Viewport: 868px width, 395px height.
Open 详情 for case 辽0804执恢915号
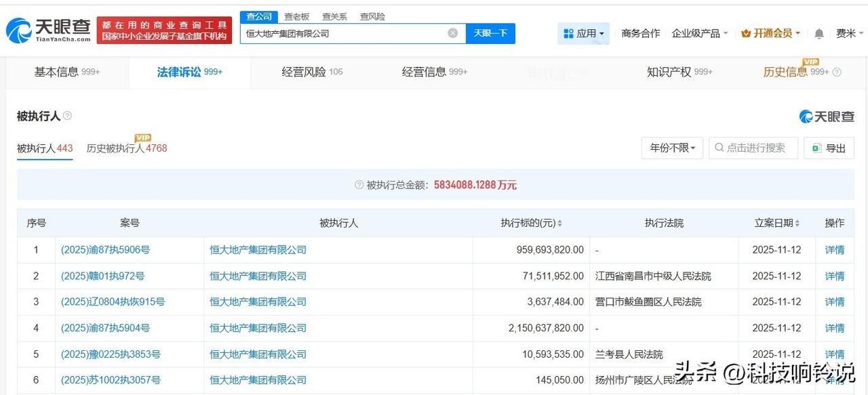(835, 302)
